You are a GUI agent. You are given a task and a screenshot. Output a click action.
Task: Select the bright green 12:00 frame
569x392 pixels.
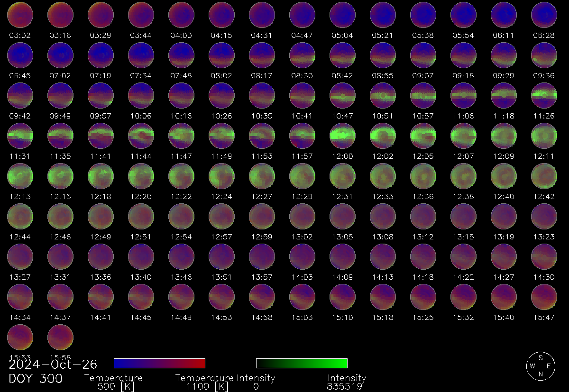coord(342,135)
